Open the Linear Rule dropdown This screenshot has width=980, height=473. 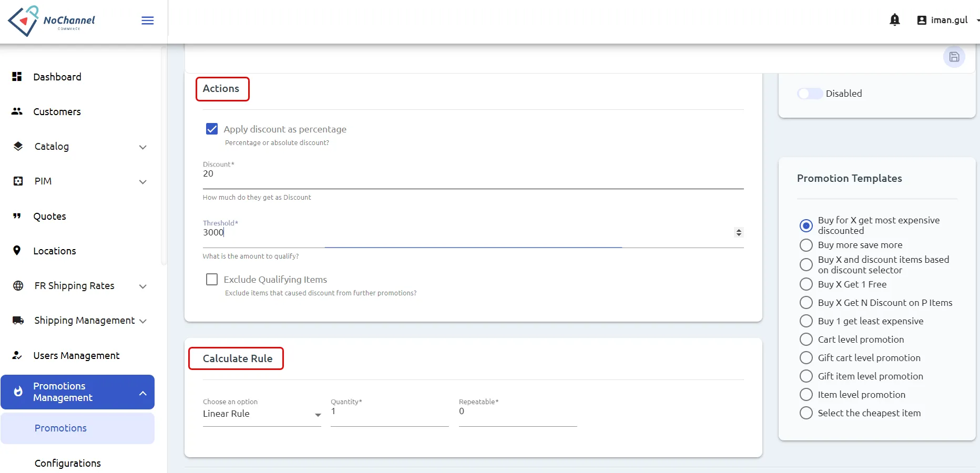[x=262, y=414]
